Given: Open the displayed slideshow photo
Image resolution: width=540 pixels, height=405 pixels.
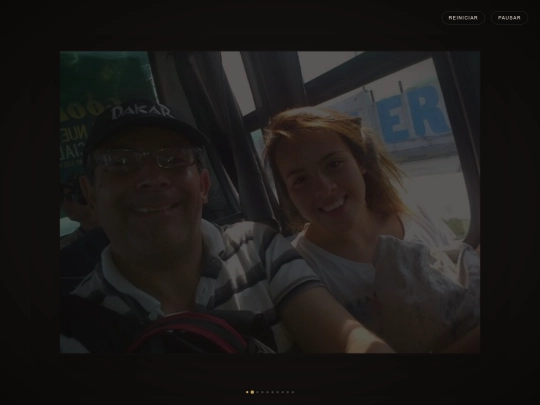Looking at the screenshot, I should (270, 202).
